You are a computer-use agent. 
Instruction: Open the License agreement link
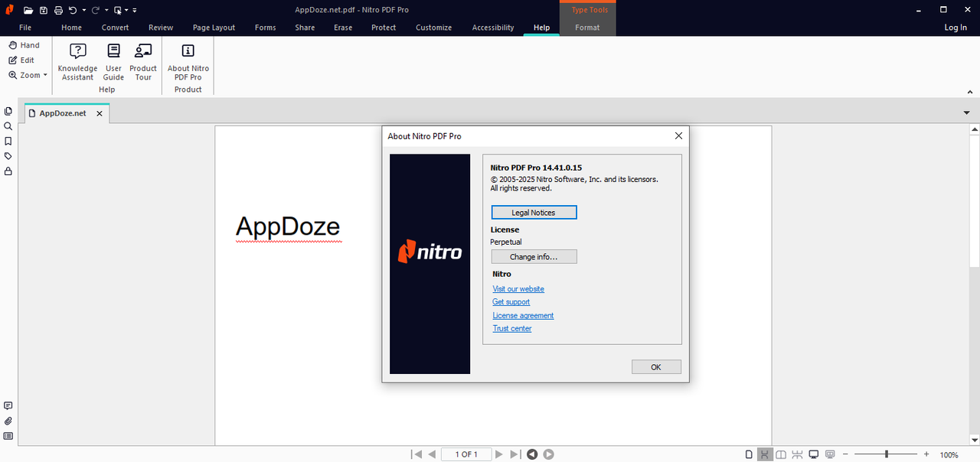tap(523, 315)
